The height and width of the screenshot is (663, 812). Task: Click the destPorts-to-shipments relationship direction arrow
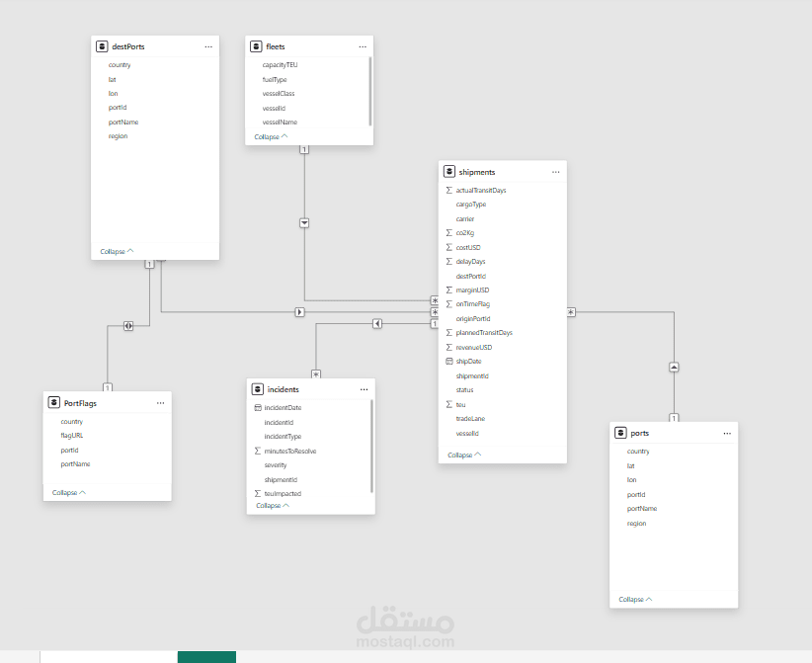(299, 312)
